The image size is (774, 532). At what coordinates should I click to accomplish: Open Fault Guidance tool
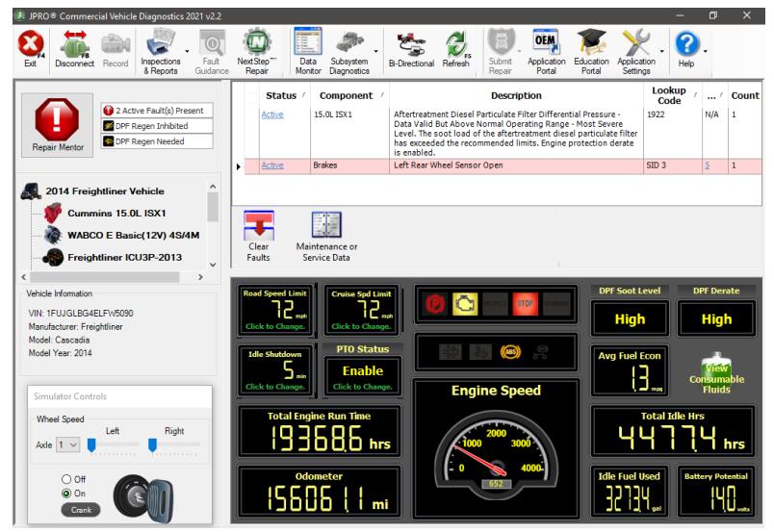pyautogui.click(x=212, y=52)
